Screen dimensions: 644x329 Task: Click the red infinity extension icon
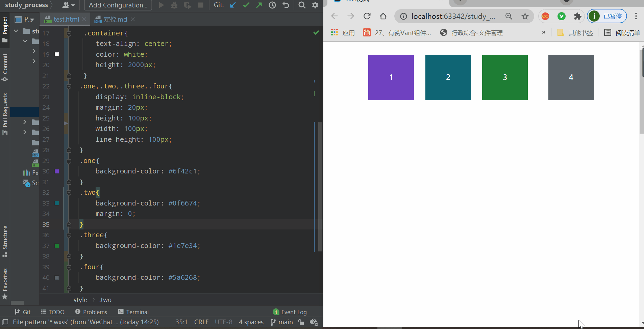coord(545,16)
